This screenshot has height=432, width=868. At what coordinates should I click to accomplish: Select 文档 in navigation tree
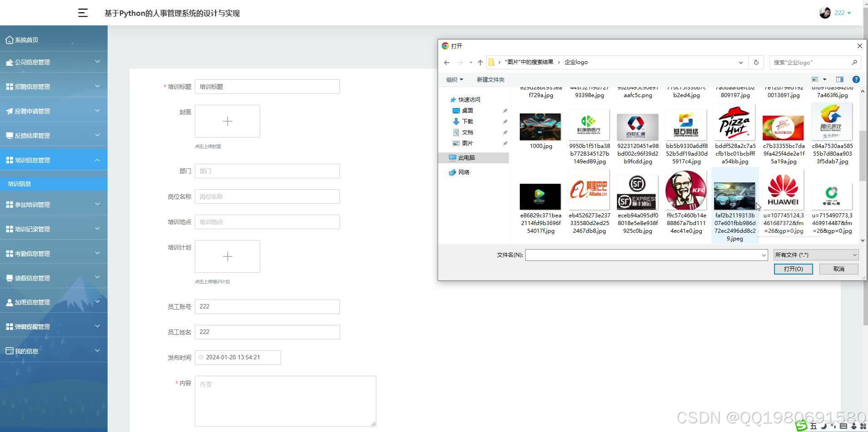click(463, 133)
